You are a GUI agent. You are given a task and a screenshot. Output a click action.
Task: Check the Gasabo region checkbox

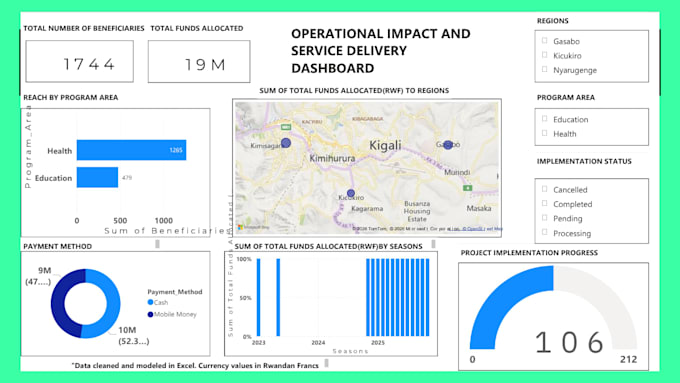click(x=545, y=41)
